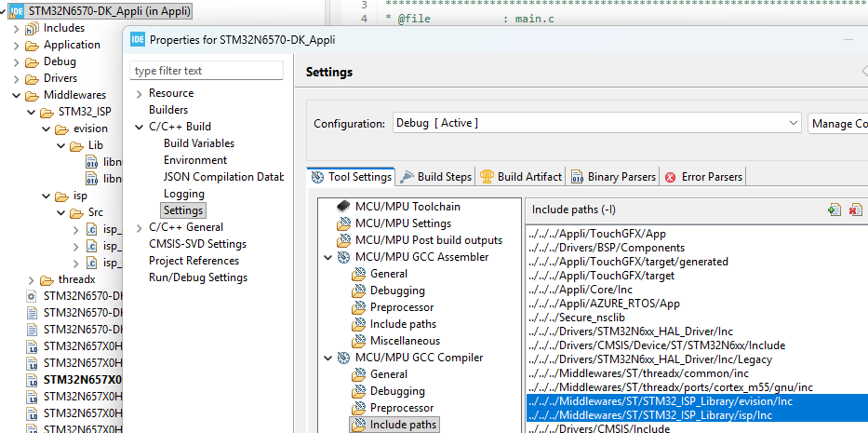Open the Tool Settings tab
This screenshot has height=433, width=868.
(352, 176)
